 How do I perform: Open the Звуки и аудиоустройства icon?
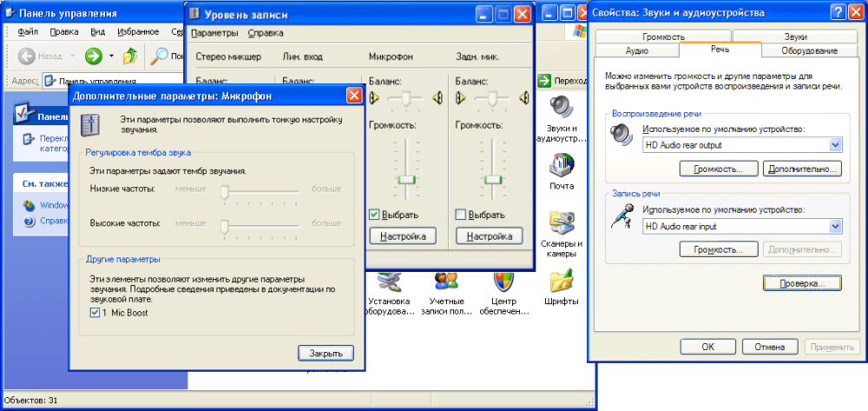click(561, 109)
